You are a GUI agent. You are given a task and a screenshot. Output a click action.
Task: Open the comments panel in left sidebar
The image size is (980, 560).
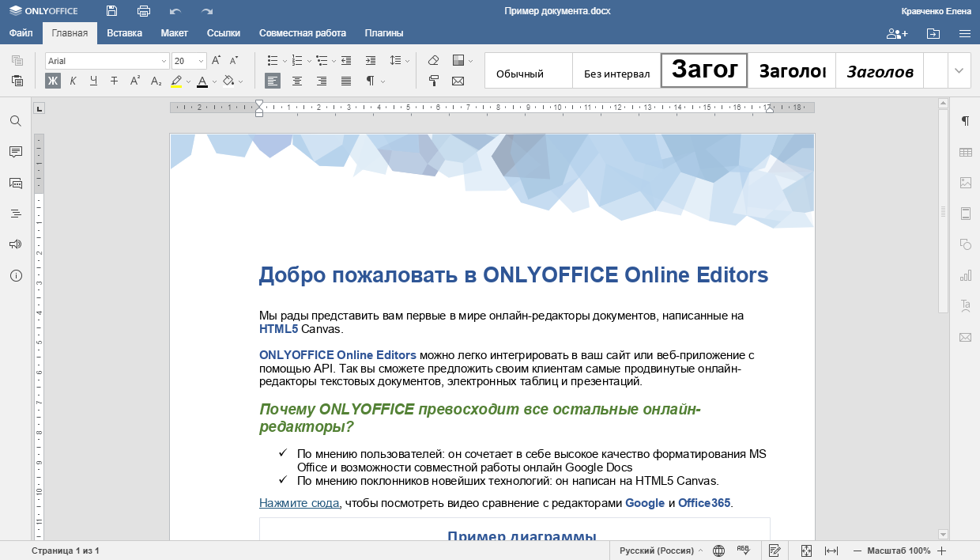pyautogui.click(x=16, y=152)
